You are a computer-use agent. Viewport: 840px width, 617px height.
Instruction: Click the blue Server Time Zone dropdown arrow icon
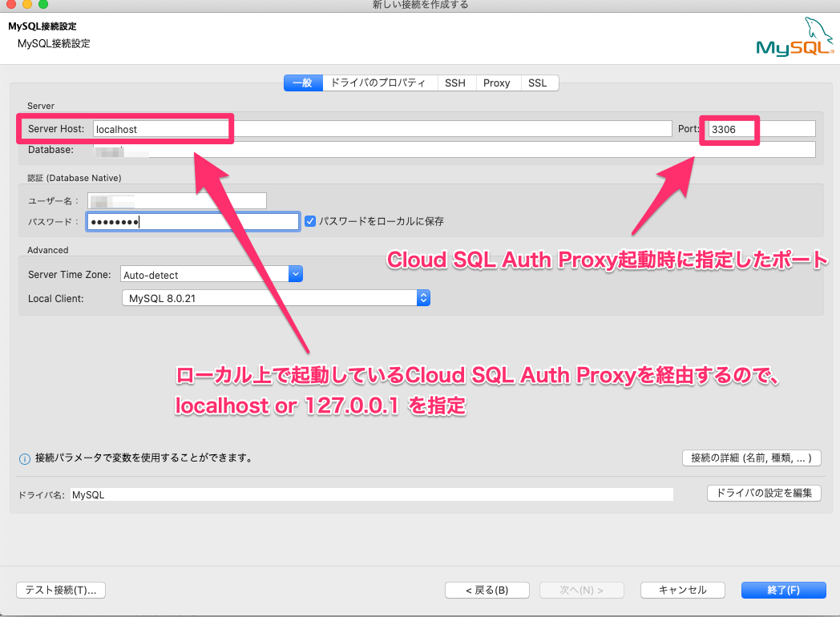(x=296, y=273)
